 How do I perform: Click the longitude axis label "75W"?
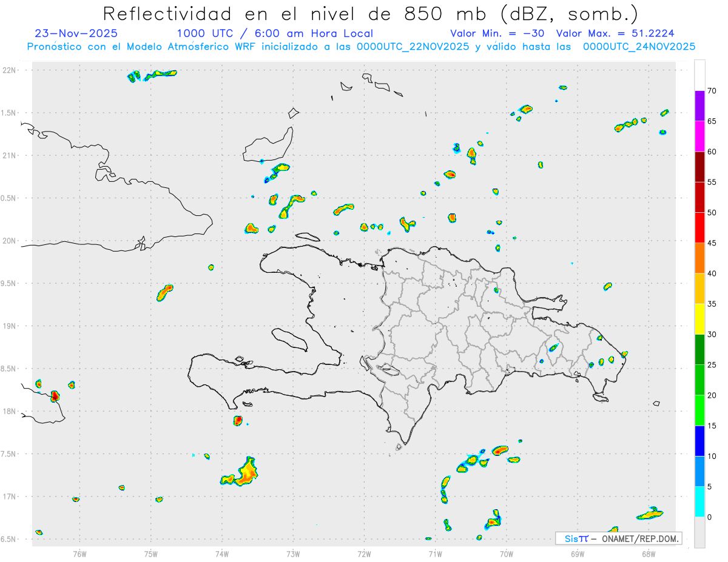point(151,553)
